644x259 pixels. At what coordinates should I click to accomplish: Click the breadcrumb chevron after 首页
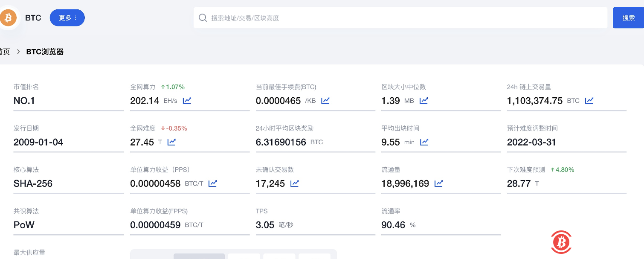18,51
